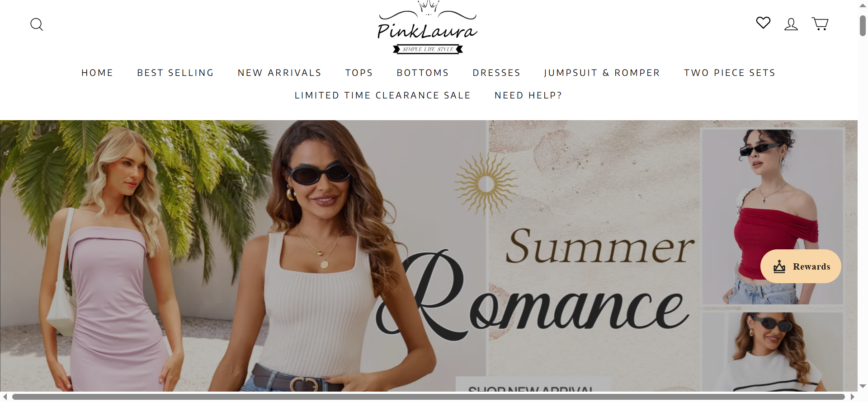Open the Tops category

tap(359, 73)
